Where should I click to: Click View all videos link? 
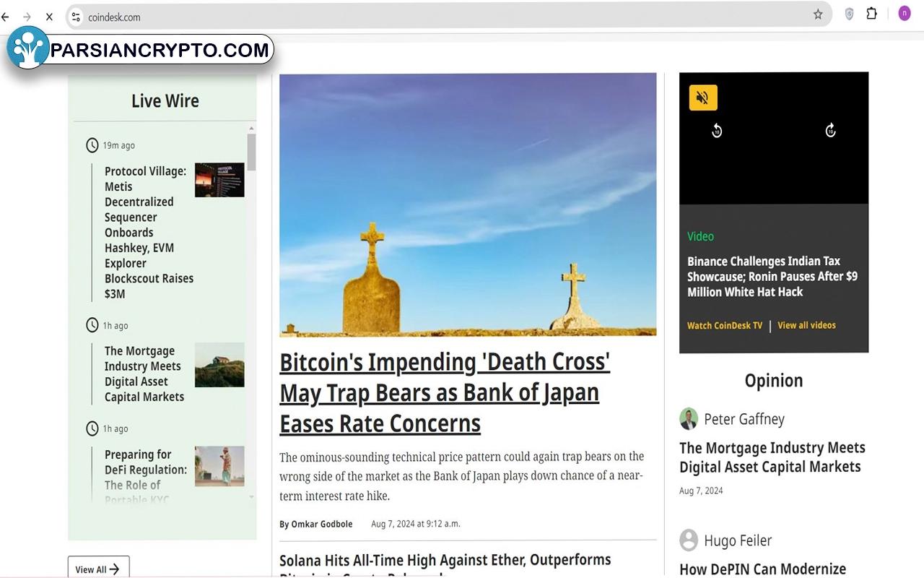pos(806,325)
